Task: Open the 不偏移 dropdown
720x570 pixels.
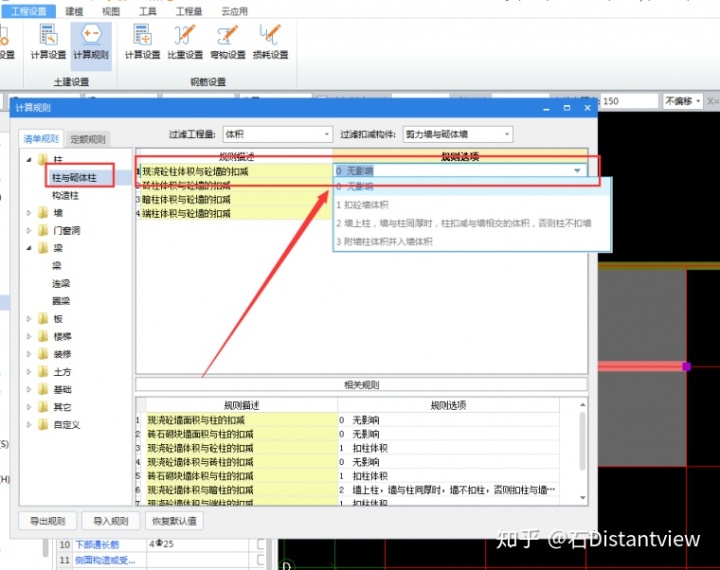Action: pos(682,101)
